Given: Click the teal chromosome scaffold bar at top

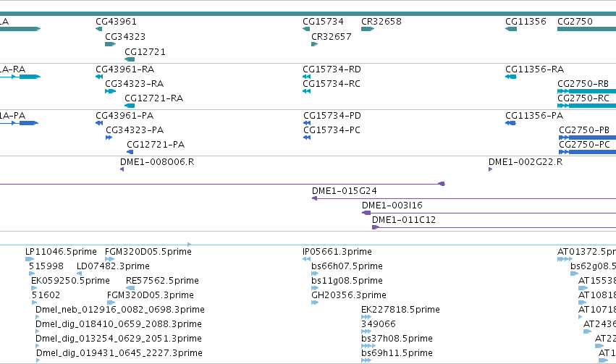Looking at the screenshot, I should 308,14.
